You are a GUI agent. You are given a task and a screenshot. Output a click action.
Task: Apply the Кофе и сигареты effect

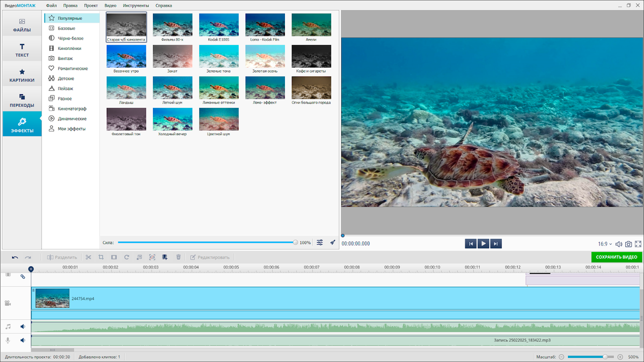[x=311, y=56]
